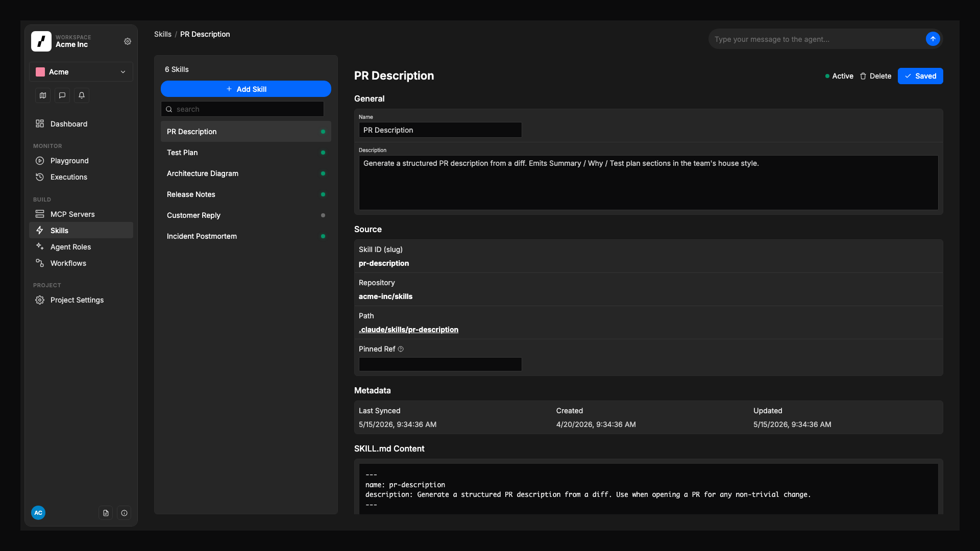Screen dimensions: 980x551
Task: Click the Acme Inc workspace logo
Action: coord(41,41)
